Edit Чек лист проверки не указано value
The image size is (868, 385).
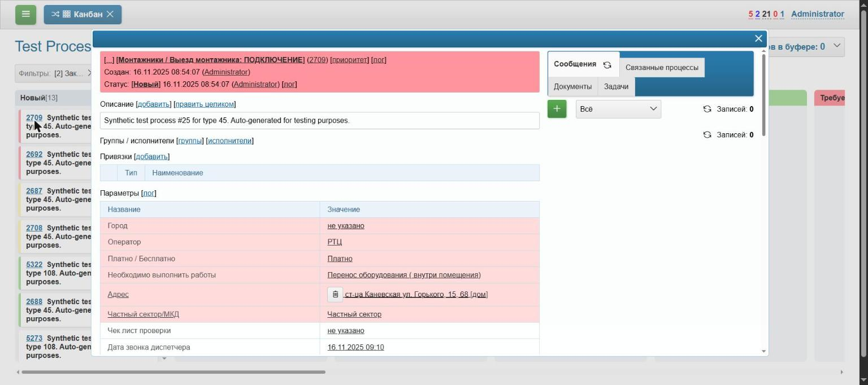click(x=346, y=331)
